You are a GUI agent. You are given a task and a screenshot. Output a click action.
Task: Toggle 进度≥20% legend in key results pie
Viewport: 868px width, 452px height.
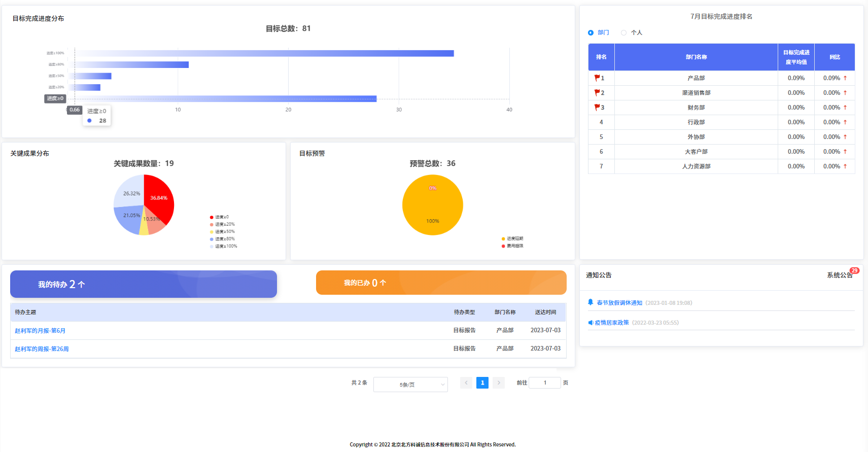222,224
